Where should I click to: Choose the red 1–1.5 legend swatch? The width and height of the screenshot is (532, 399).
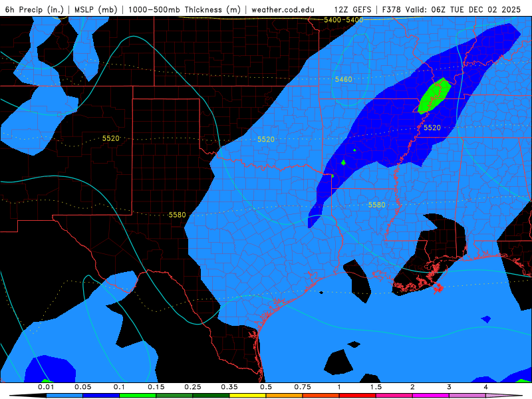click(x=358, y=396)
